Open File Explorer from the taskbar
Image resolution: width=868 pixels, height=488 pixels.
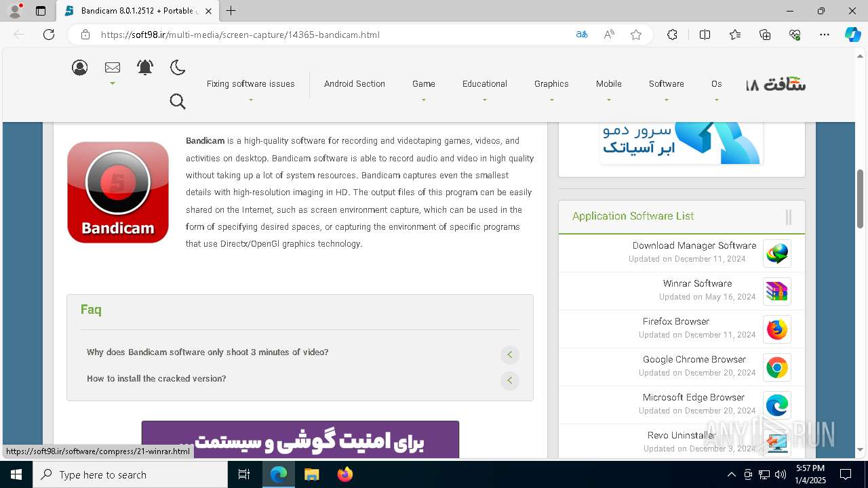(312, 474)
